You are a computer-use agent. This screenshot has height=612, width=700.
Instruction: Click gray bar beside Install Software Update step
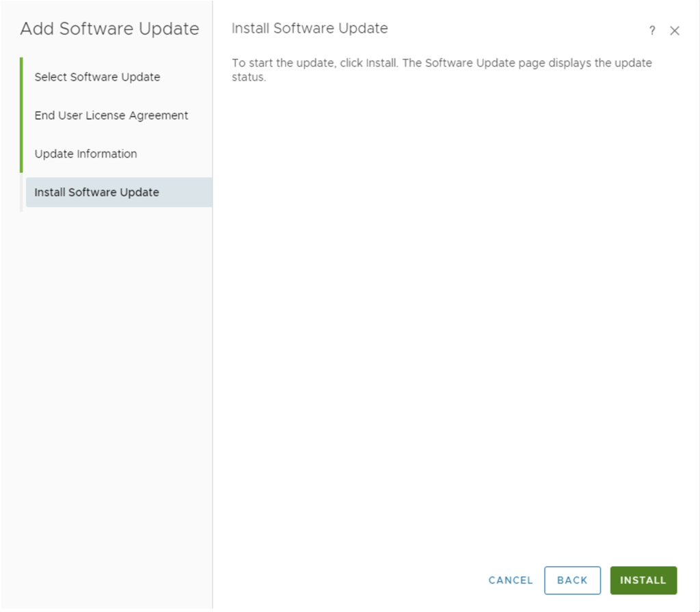[x=21, y=193]
